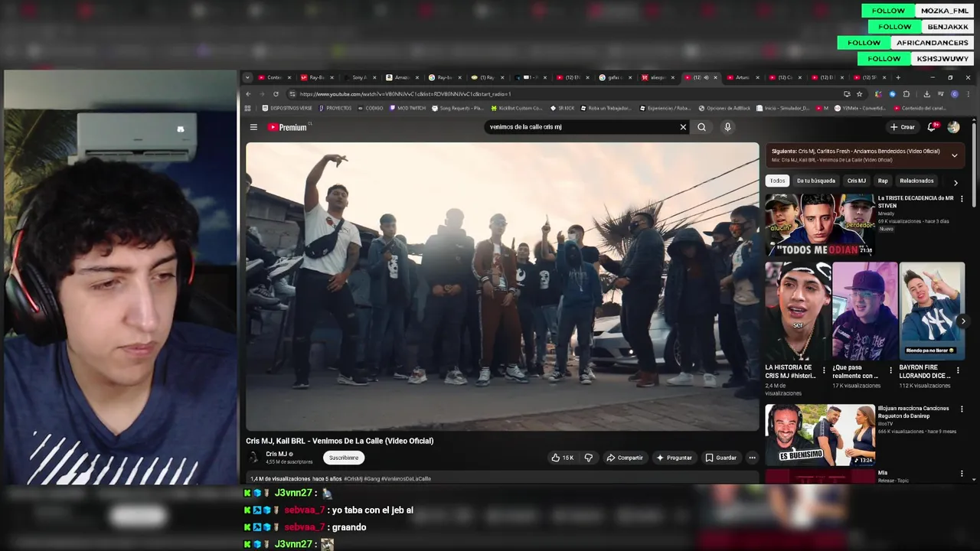
Task: Click the YouTube Premium logo
Action: [287, 127]
